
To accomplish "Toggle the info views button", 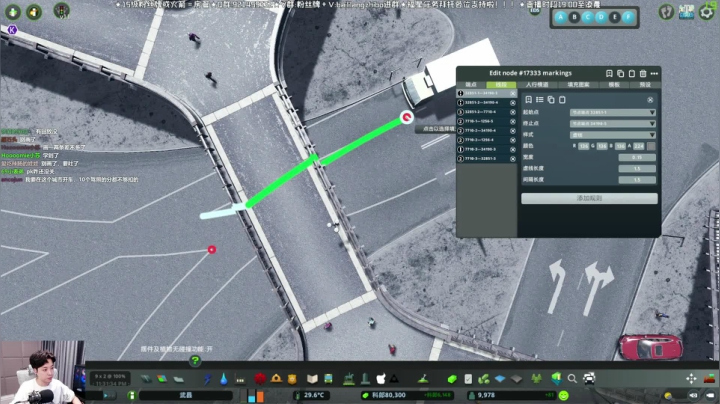I will coord(132,395).
